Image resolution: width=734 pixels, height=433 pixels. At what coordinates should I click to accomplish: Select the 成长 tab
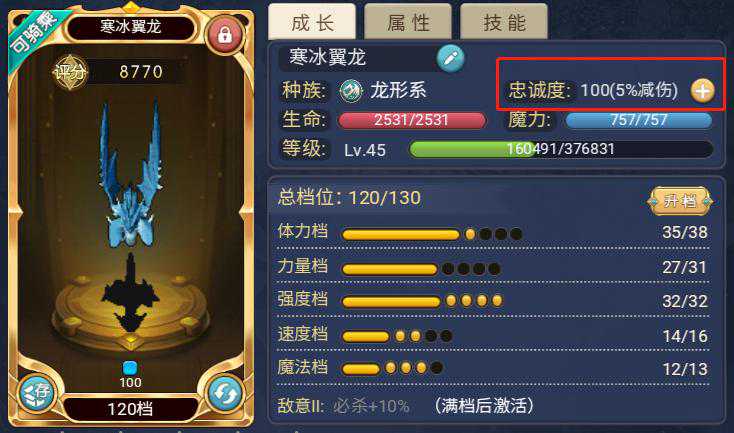312,22
